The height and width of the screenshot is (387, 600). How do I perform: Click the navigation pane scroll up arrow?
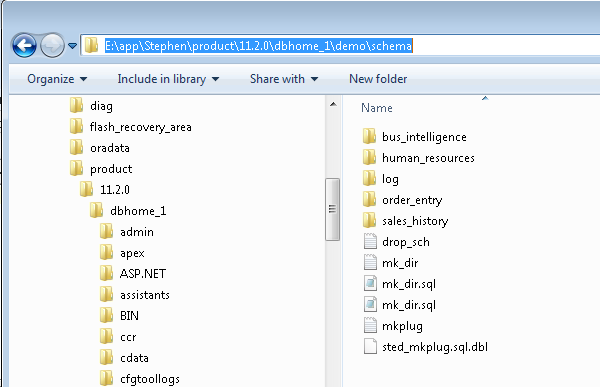coord(333,105)
